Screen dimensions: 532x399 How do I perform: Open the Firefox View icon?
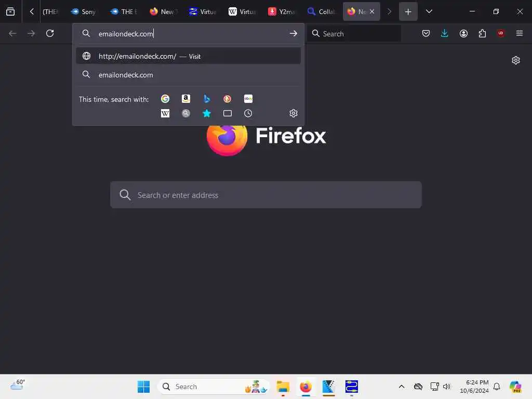tap(10, 11)
